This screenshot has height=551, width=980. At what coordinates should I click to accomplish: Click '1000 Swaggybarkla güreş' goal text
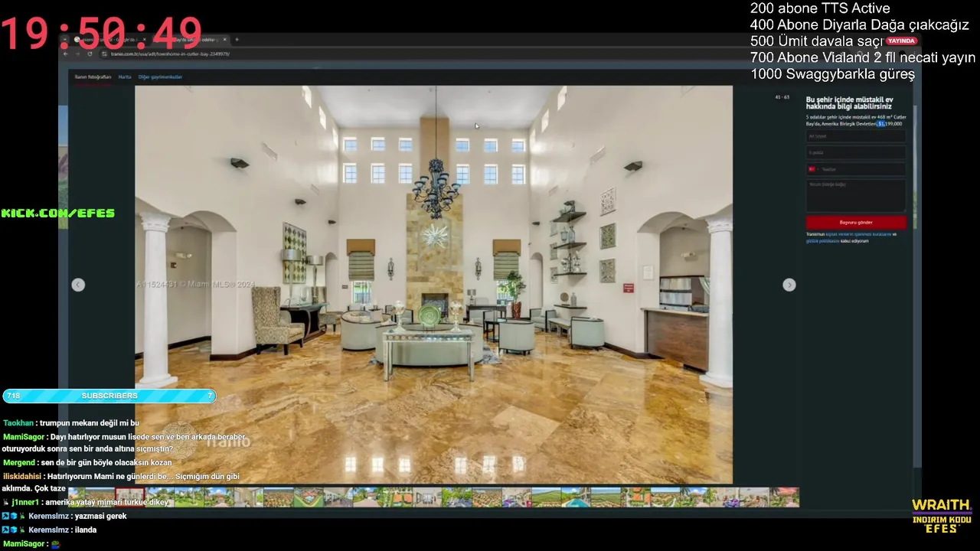[x=832, y=74]
